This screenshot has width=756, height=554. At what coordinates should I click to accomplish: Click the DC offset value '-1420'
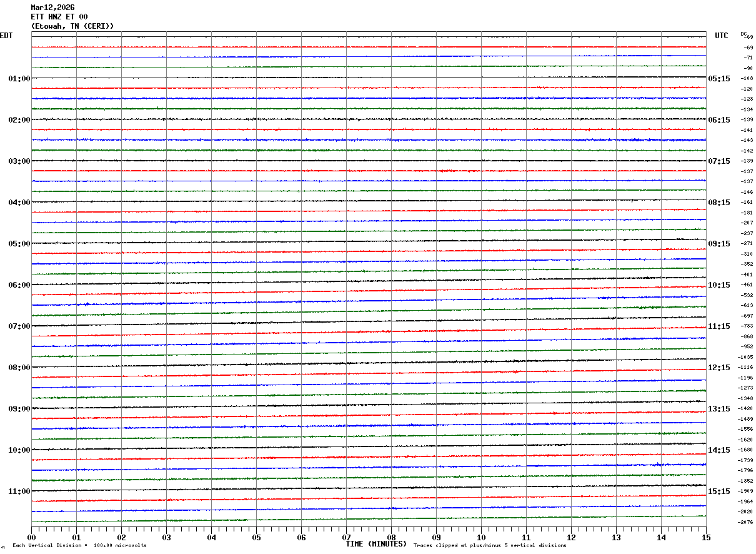(x=745, y=409)
